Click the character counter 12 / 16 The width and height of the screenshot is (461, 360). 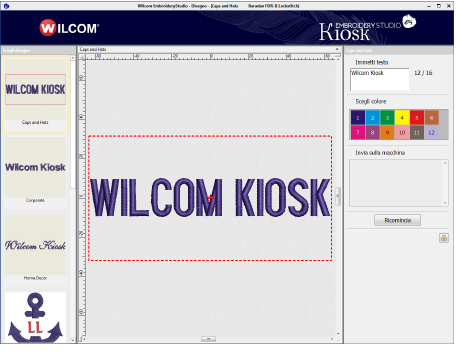(423, 73)
